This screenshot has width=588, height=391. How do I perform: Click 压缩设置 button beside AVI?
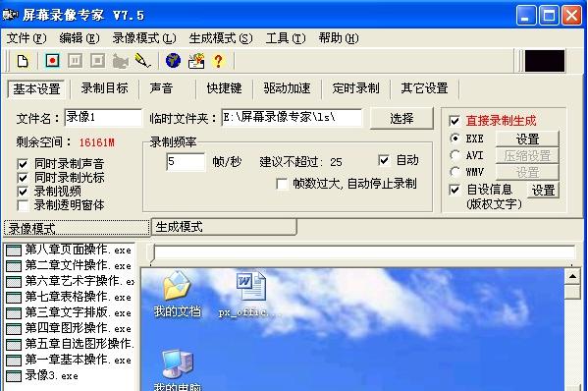[527, 156]
